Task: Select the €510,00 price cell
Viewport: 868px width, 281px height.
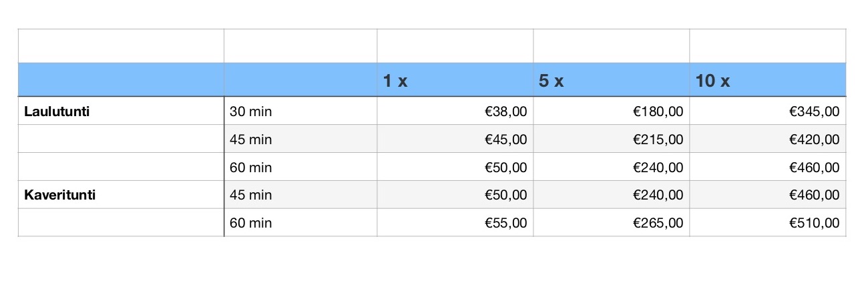Action: [768, 223]
